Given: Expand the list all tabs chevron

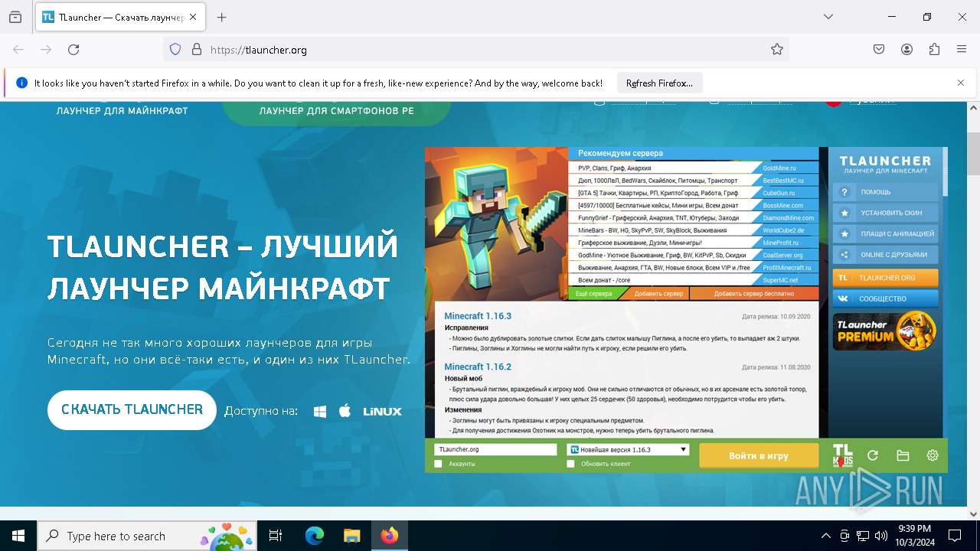Looking at the screenshot, I should pos(828,17).
